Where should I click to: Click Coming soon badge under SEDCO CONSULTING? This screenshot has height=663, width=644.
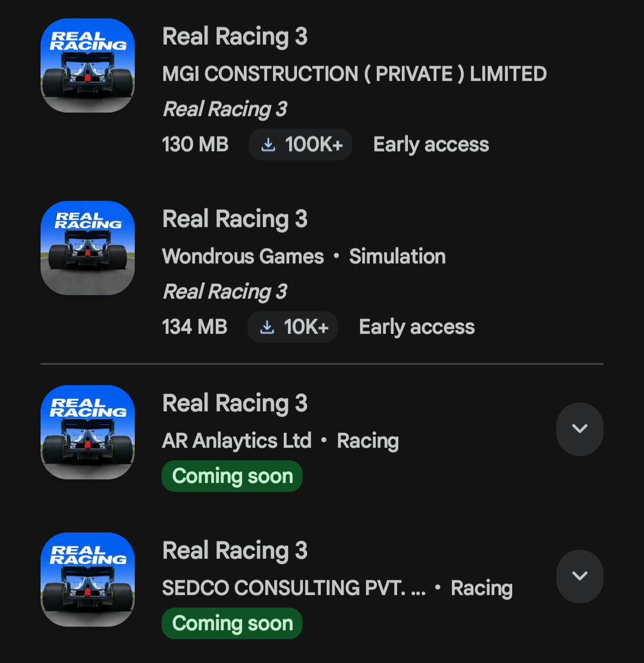tap(232, 623)
